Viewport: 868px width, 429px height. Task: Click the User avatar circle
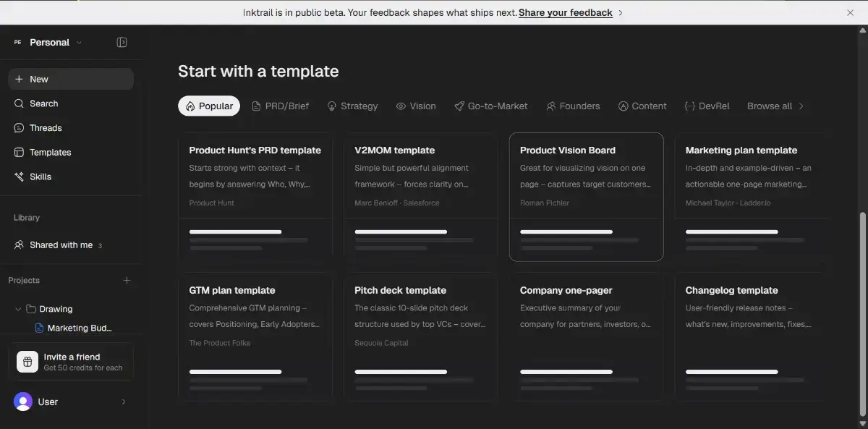click(23, 402)
